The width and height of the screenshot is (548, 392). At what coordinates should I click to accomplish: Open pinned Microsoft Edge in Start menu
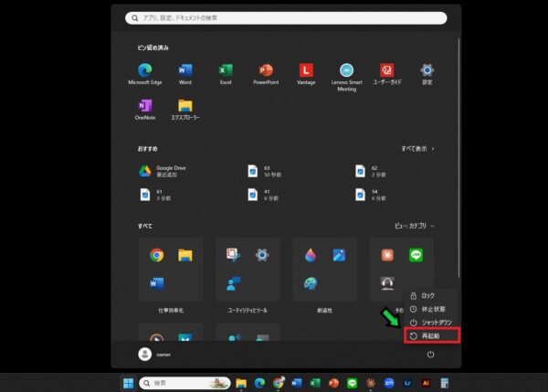coord(144,74)
